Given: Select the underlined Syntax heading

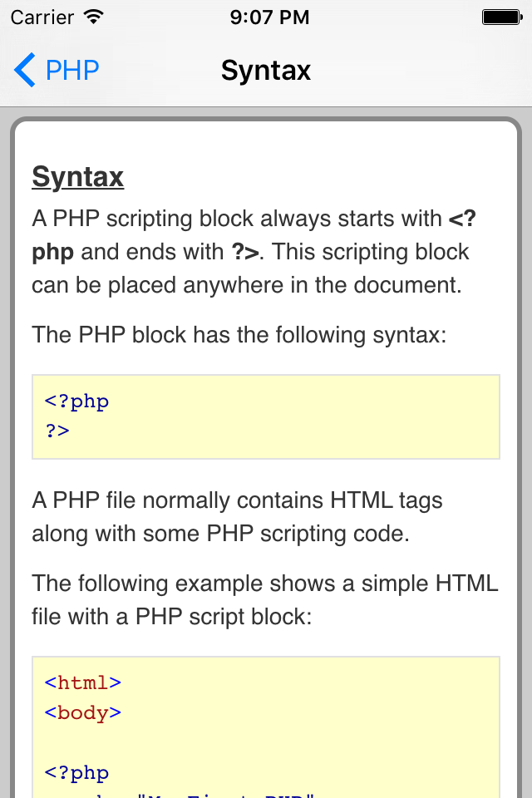Looking at the screenshot, I should pyautogui.click(x=77, y=176).
